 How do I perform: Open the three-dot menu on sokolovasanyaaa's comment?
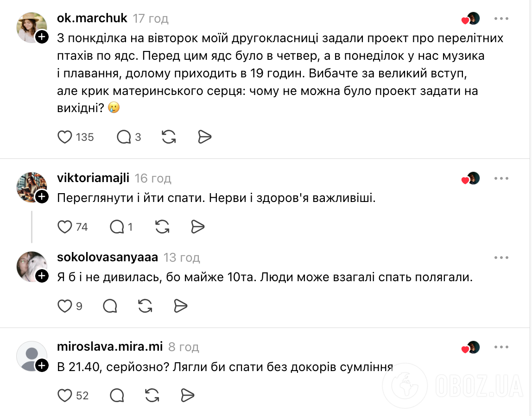(500, 257)
